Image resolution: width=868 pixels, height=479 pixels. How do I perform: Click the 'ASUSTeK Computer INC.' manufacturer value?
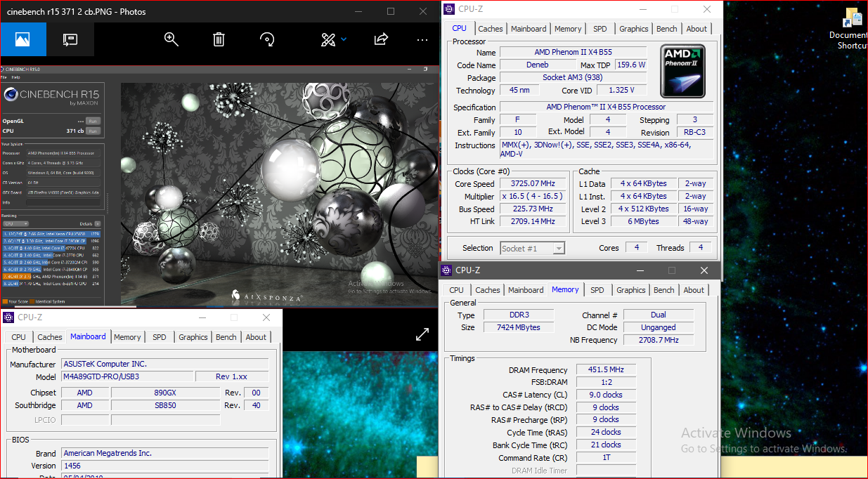pos(164,364)
